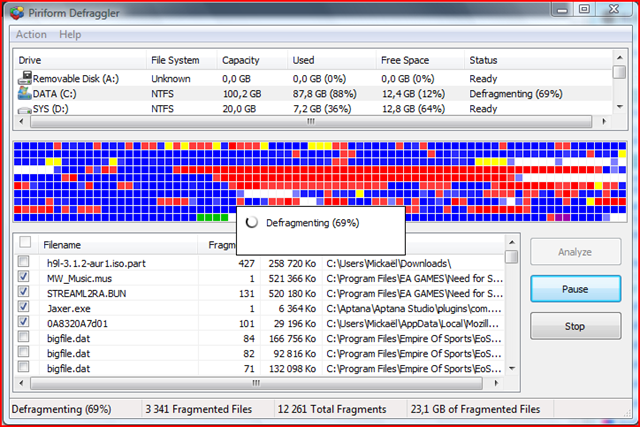Check the h9l-3.1.2-aur1.iso.part checkbox
Image resolution: width=640 pixels, height=427 pixels.
24,261
